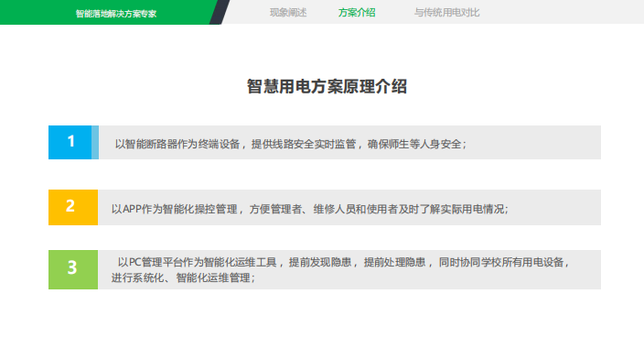Click the 确保师生等人身安全 phrase
This screenshot has height=359, width=644.
[x=414, y=144]
